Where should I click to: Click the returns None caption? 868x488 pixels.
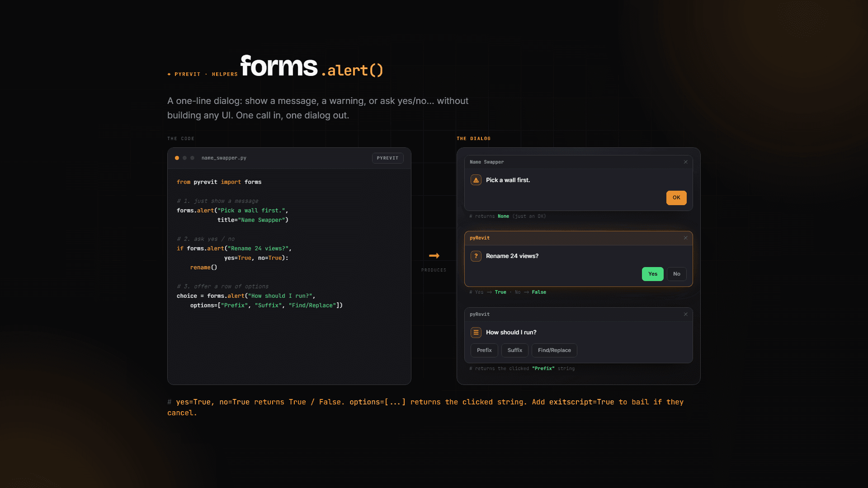(507, 216)
